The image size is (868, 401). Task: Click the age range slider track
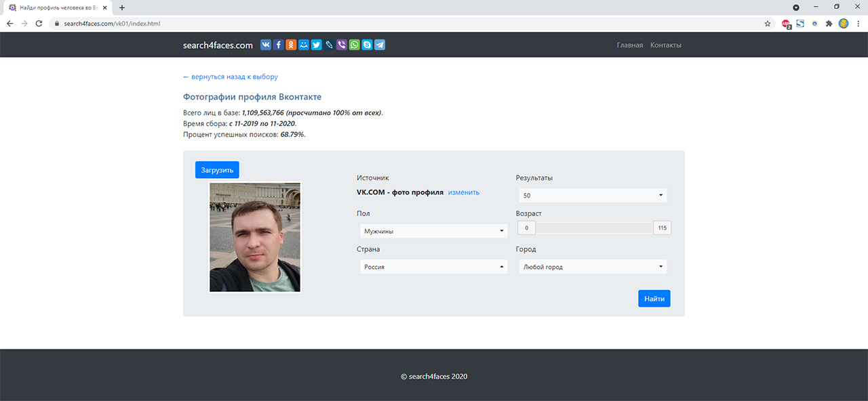click(594, 228)
